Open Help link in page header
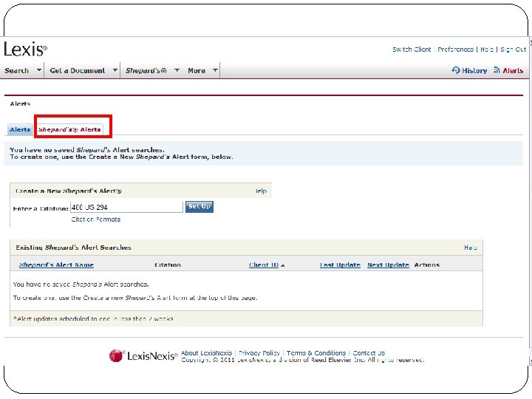532x399 pixels. (x=487, y=50)
